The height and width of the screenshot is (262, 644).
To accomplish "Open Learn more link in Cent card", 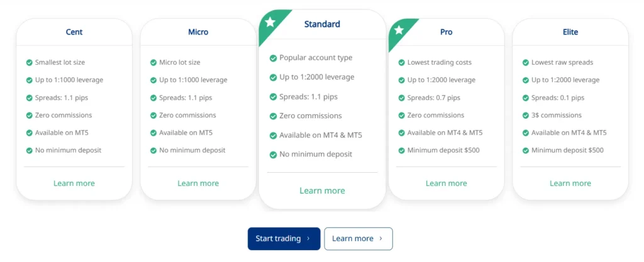I will [74, 183].
